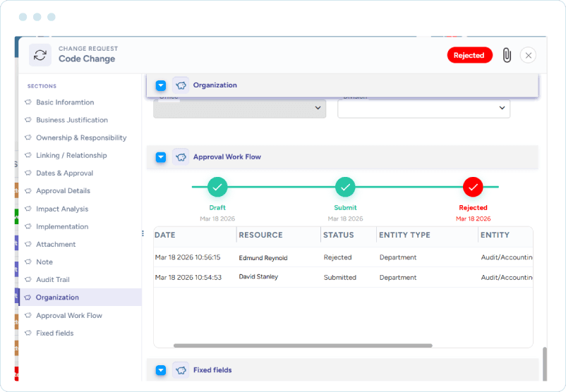Click the ENTITY column header
Viewport: 566px width, 392px height.
click(495, 235)
